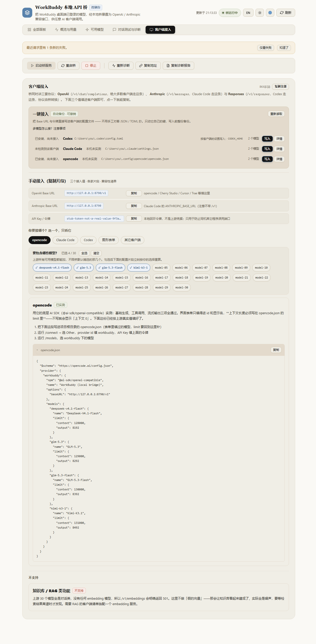Switch language with the EN button
This screenshot has width=316, height=644.
pyautogui.click(x=248, y=13)
